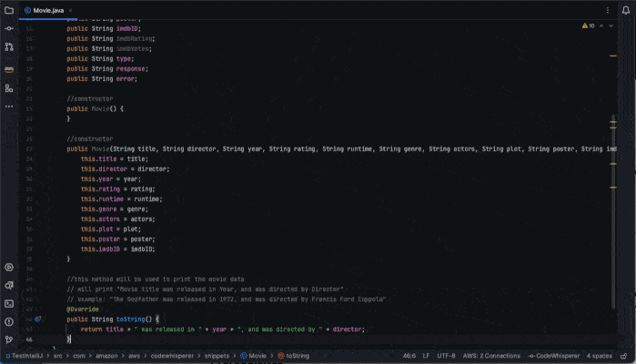Toggle the CodeWhisperer status widget
The width and height of the screenshot is (636, 364).
click(554, 356)
